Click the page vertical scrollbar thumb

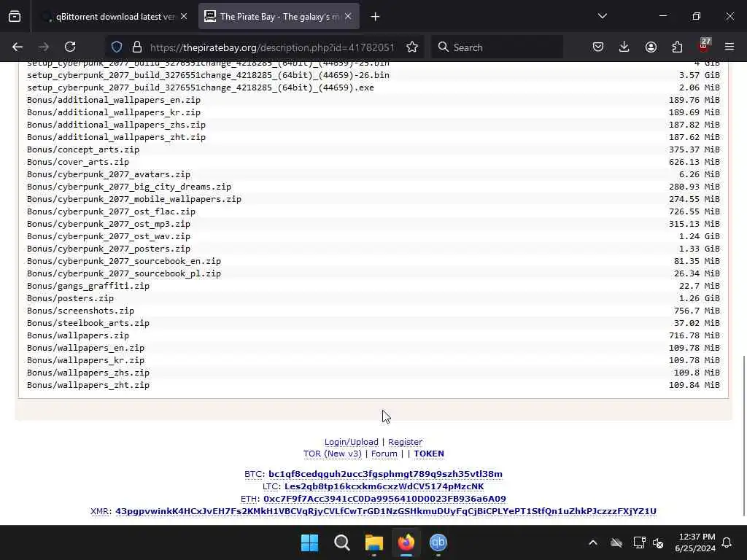click(x=743, y=435)
